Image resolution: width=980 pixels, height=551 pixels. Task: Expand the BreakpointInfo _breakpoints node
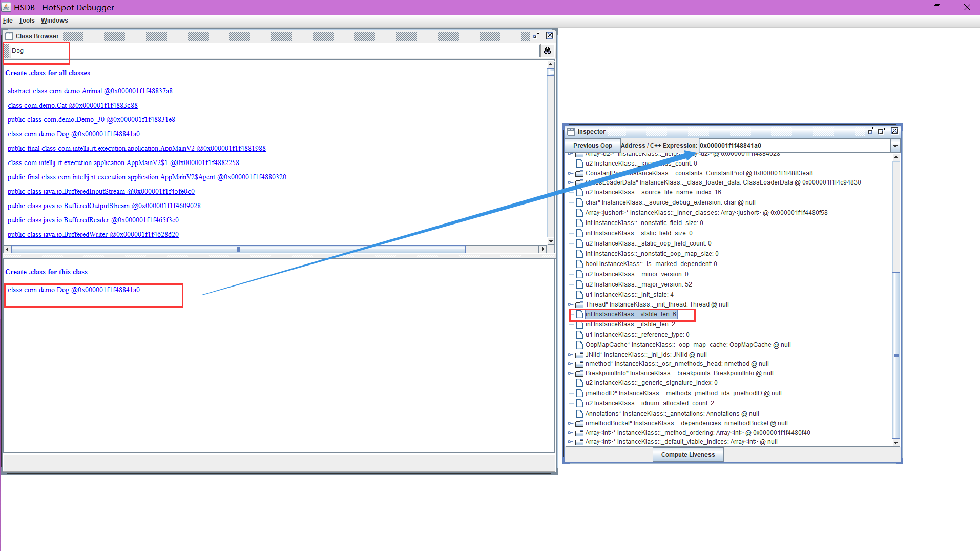(x=570, y=373)
